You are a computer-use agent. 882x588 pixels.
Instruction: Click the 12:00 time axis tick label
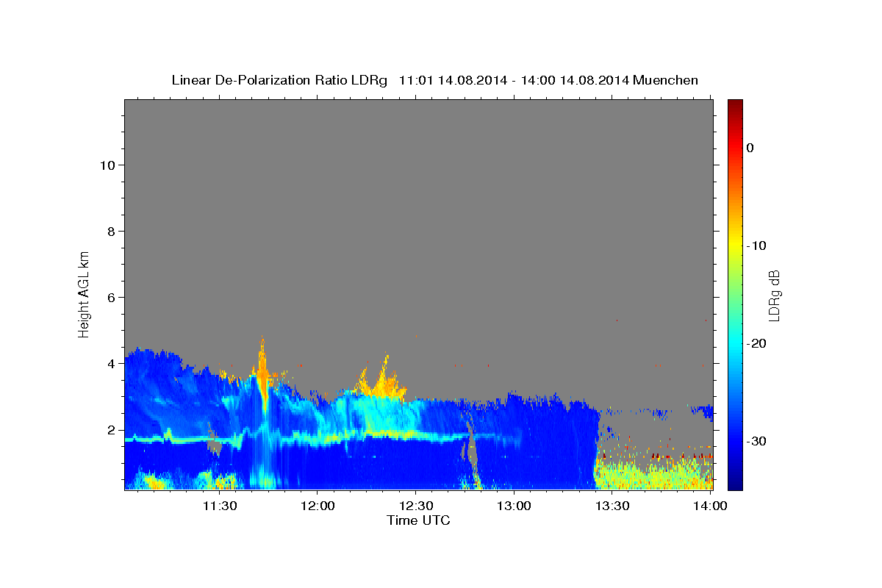click(317, 506)
